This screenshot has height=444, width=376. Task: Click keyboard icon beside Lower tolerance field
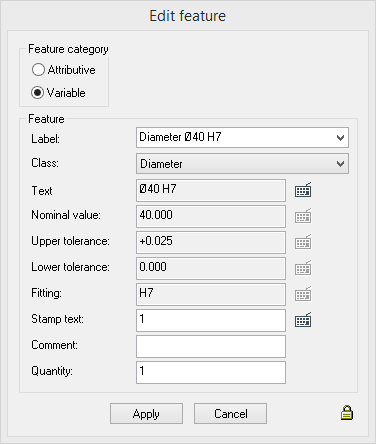tap(303, 268)
